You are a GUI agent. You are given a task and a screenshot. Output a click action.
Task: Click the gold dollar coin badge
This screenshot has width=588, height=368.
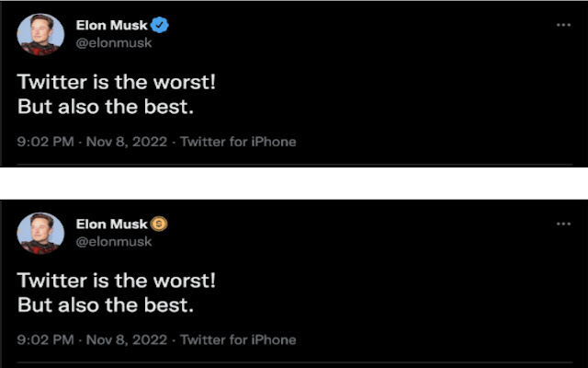point(159,224)
